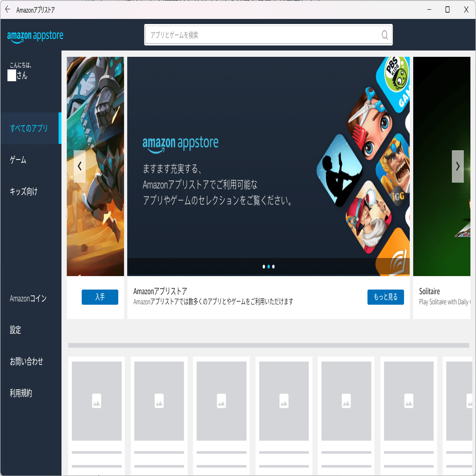476x476 pixels.
Task: Open the キッズ向け section
Action: [x=24, y=191]
